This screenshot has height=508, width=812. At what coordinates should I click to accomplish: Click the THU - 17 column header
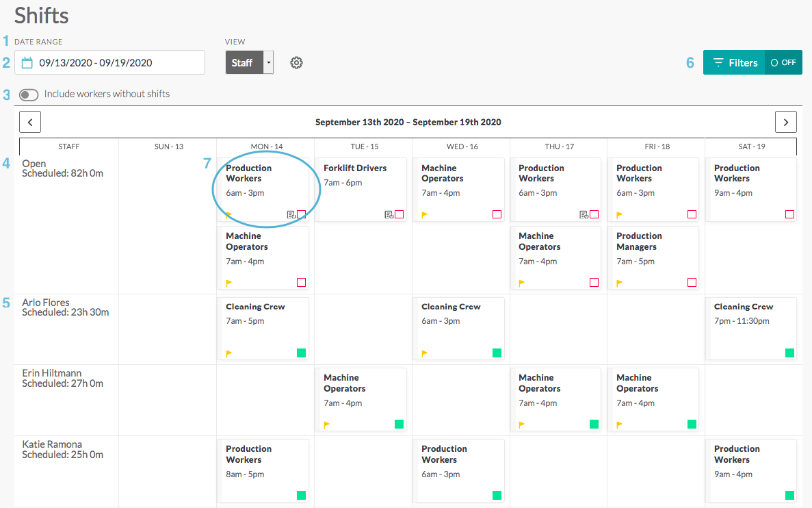point(560,147)
